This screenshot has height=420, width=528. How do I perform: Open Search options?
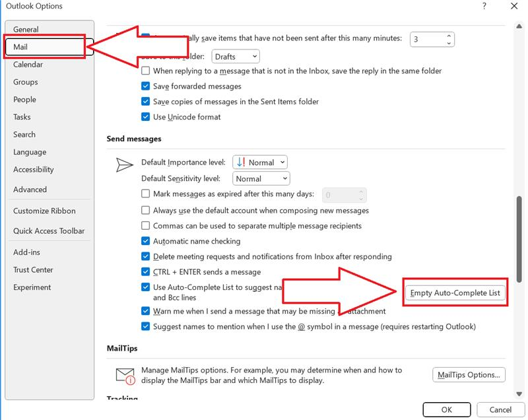(x=24, y=134)
